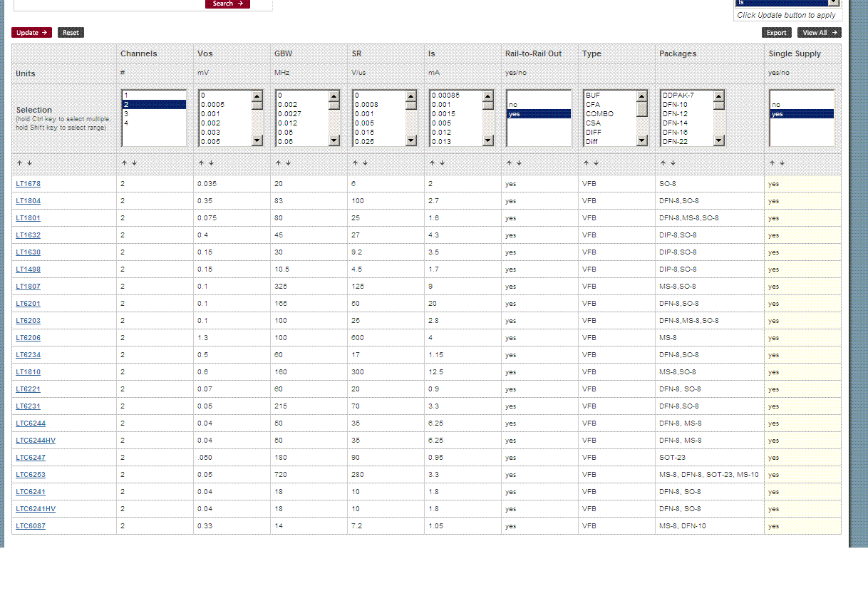Click the View All button

(x=819, y=33)
